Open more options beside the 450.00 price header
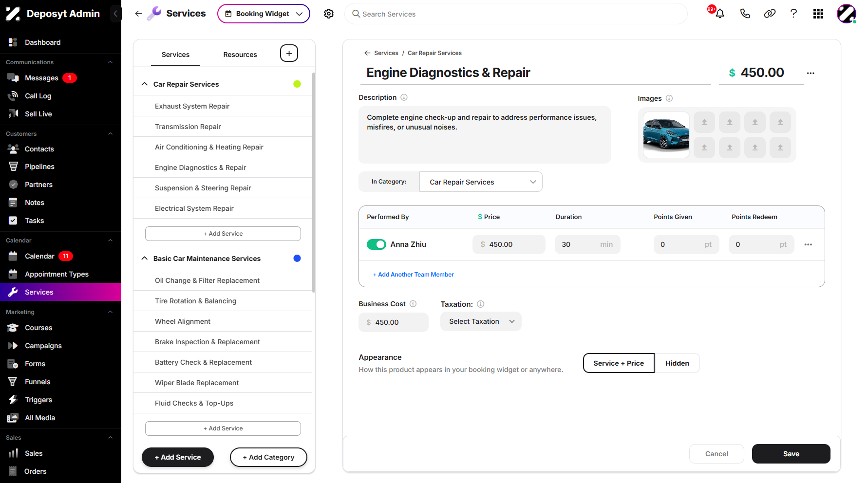The image size is (868, 483). pyautogui.click(x=811, y=73)
